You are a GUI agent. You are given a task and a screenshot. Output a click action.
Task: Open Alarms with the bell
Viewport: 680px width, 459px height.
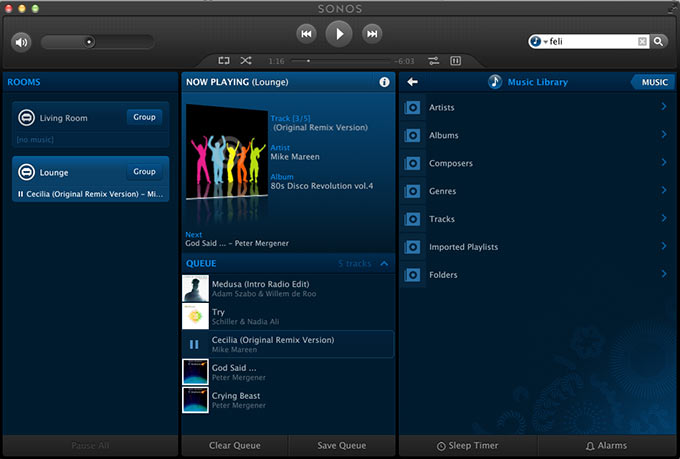coord(607,446)
